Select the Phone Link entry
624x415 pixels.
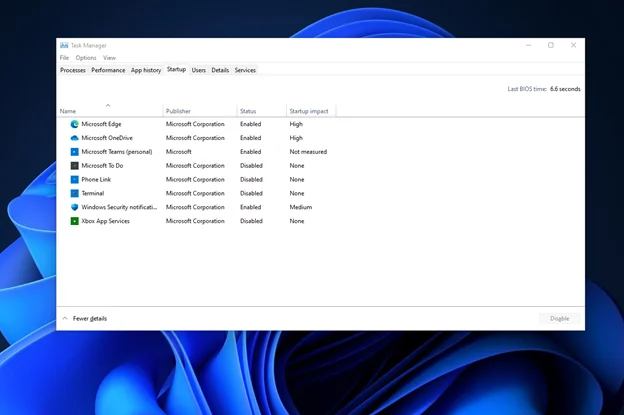pos(96,179)
